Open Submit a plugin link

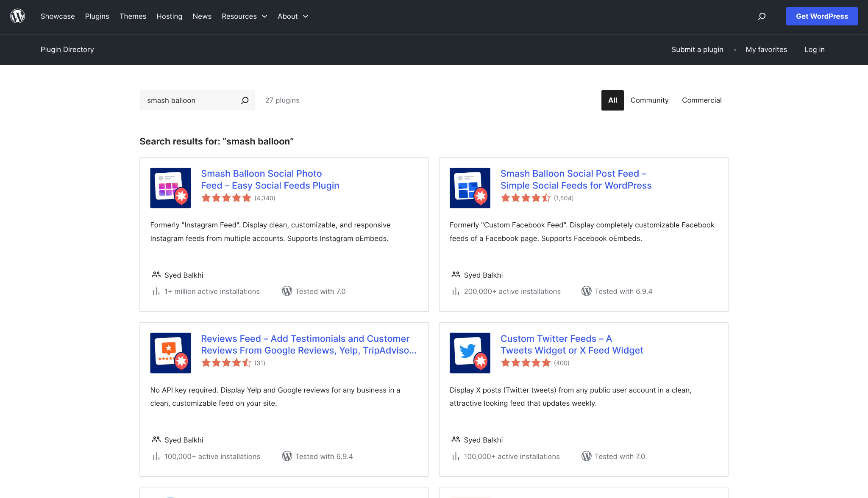(x=697, y=50)
